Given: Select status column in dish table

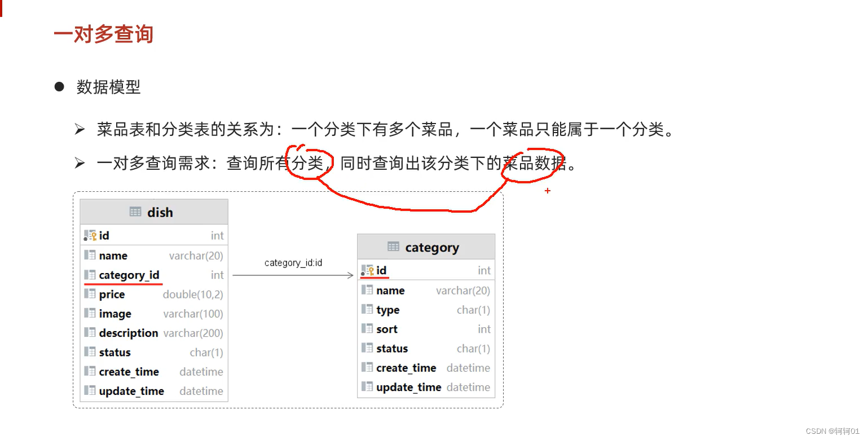Looking at the screenshot, I should click(115, 353).
